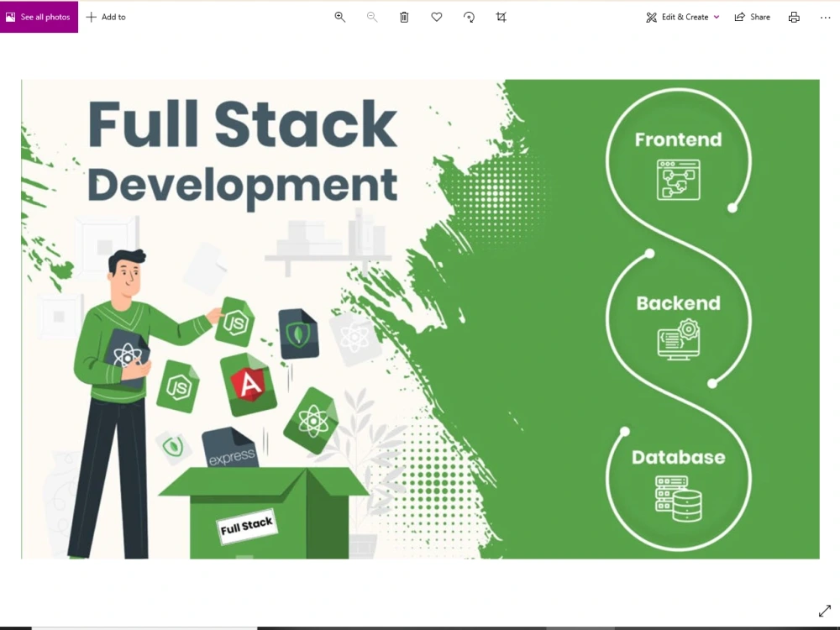Open the Share pane
840x630 pixels.
click(752, 17)
